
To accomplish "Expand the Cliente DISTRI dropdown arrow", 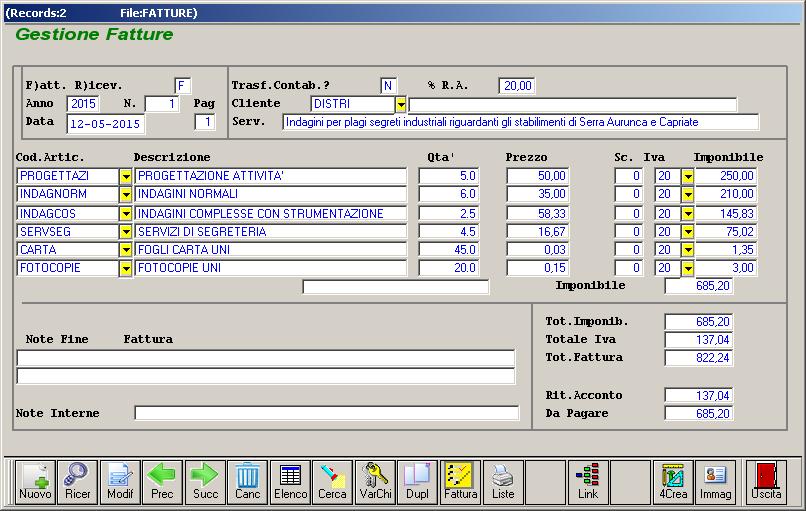I will coord(401,105).
